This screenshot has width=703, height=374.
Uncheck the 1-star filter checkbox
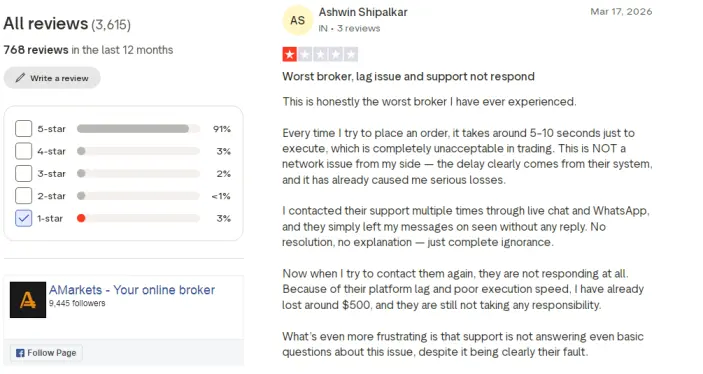click(23, 218)
